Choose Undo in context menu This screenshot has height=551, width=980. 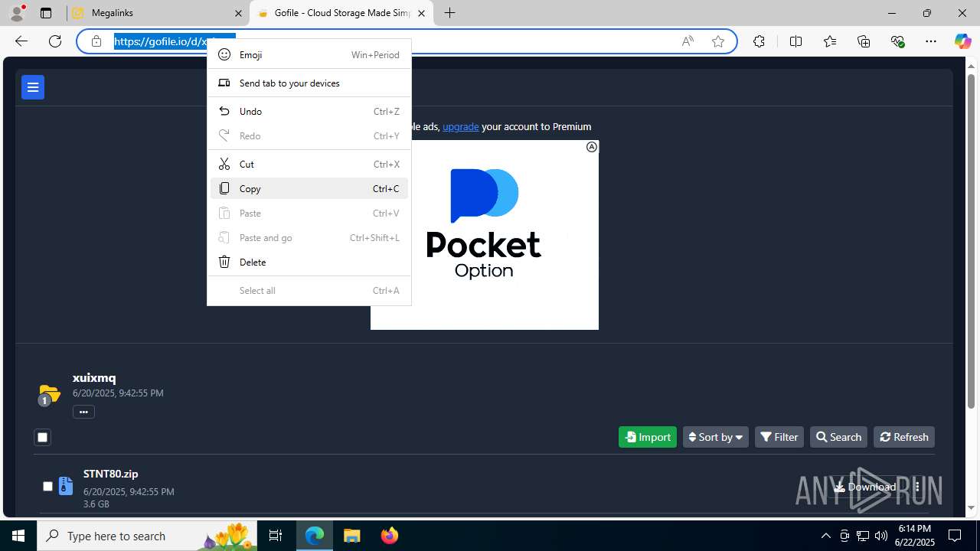[x=309, y=111]
